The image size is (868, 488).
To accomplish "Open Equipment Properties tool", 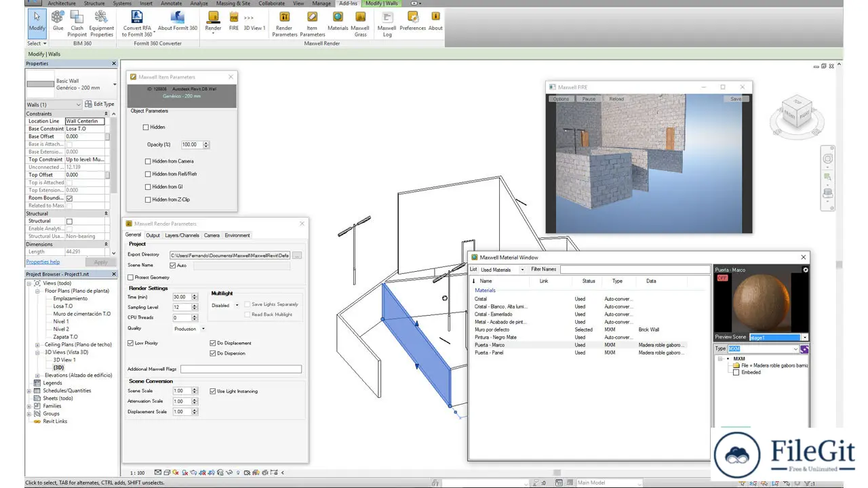I will pyautogui.click(x=102, y=23).
